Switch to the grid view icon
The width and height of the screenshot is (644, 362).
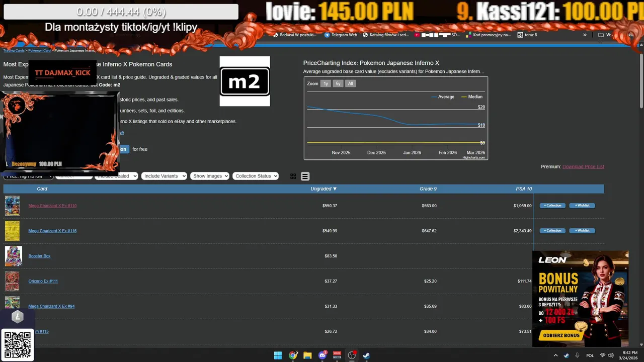[x=293, y=176]
